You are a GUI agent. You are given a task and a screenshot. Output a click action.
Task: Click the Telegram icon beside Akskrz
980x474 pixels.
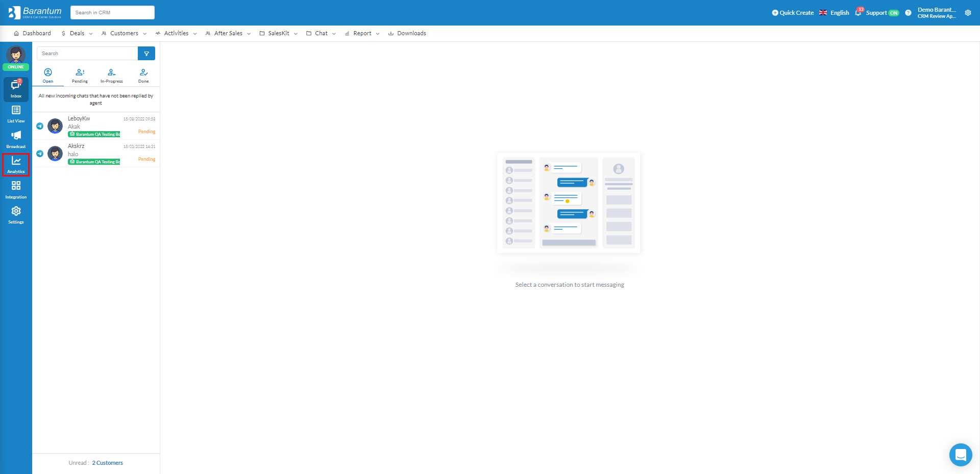pos(40,154)
